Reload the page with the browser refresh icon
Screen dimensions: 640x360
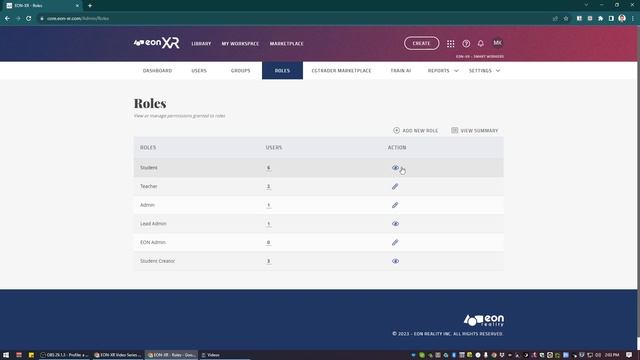pyautogui.click(x=29, y=18)
